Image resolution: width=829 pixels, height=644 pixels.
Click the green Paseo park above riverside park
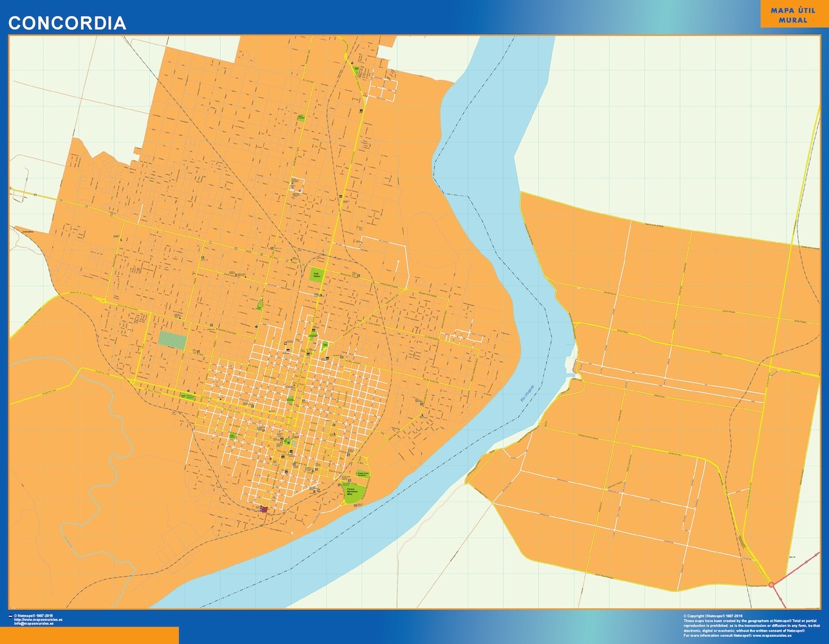[361, 474]
